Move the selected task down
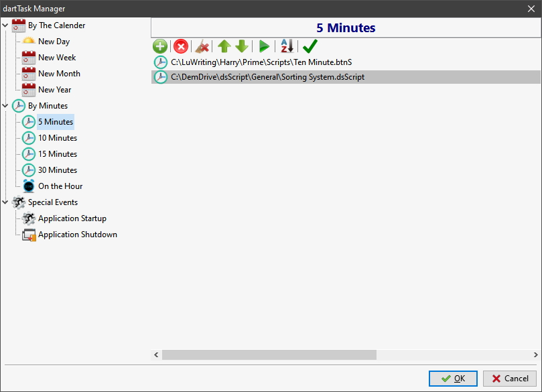 (242, 46)
